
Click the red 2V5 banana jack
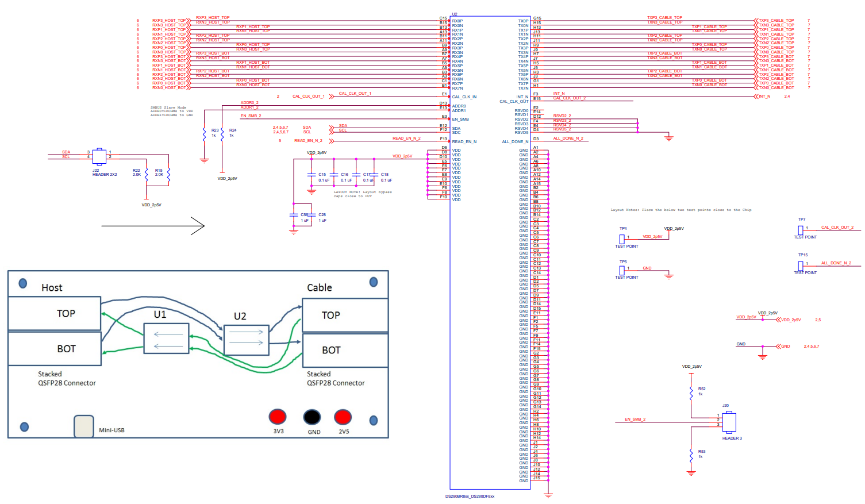tap(343, 417)
